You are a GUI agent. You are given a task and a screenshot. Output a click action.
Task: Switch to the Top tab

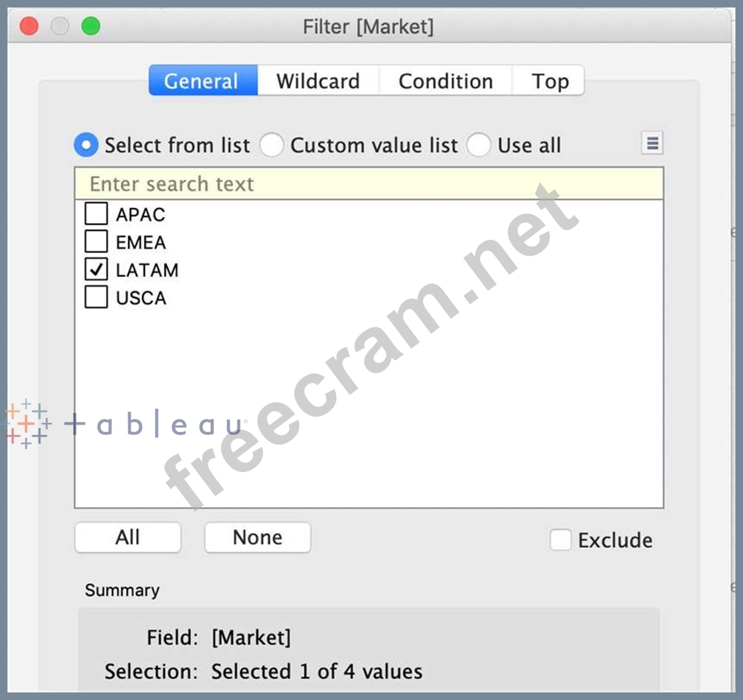[549, 80]
